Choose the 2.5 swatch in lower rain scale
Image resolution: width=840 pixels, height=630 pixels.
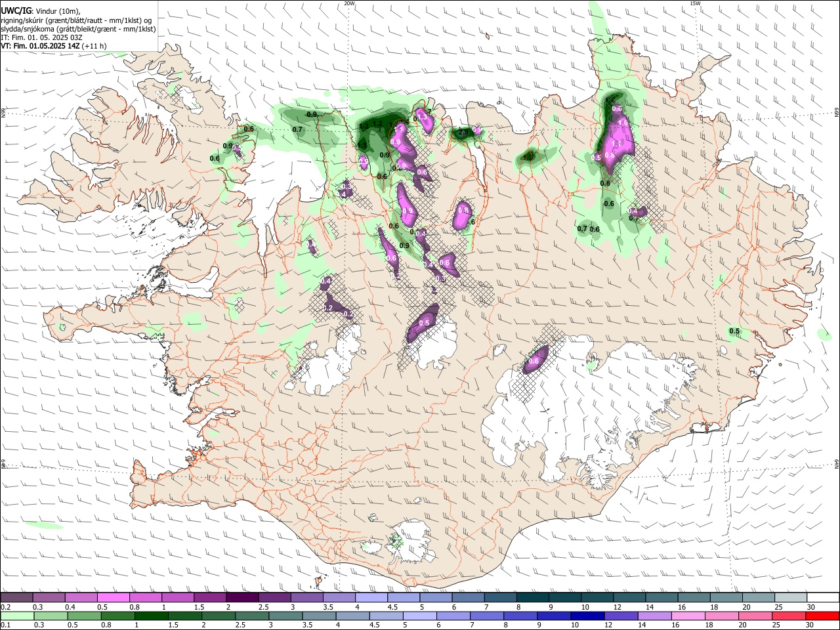tap(252, 616)
